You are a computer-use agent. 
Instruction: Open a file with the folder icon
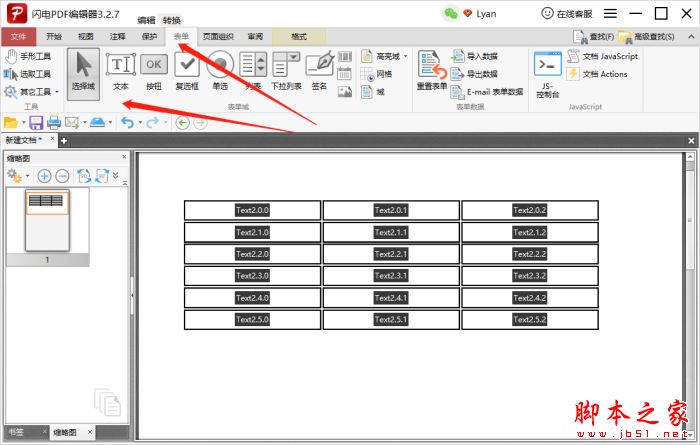click(x=10, y=122)
